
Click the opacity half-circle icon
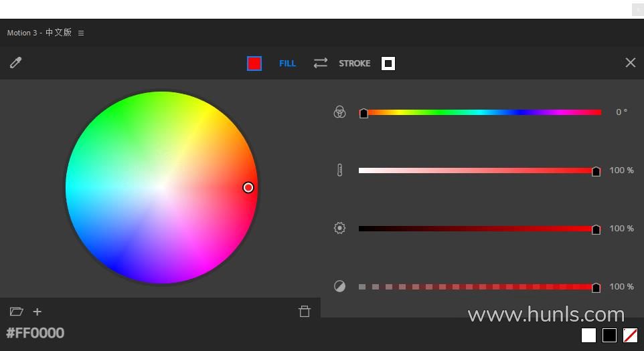tap(339, 286)
